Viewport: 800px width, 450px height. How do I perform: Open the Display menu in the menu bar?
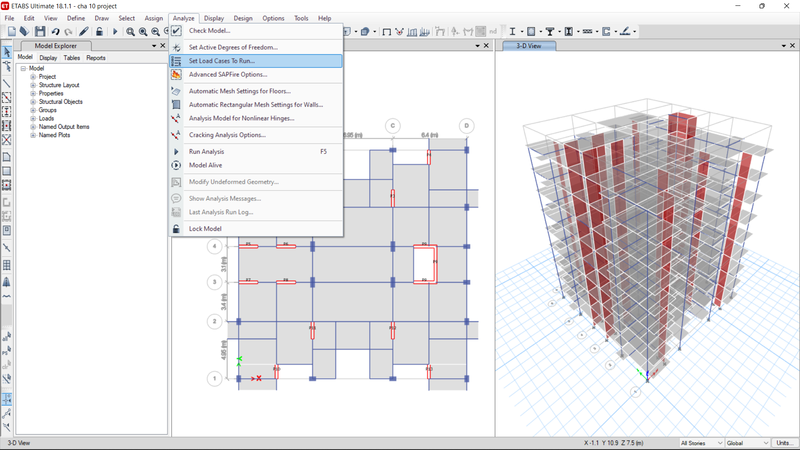[214, 18]
